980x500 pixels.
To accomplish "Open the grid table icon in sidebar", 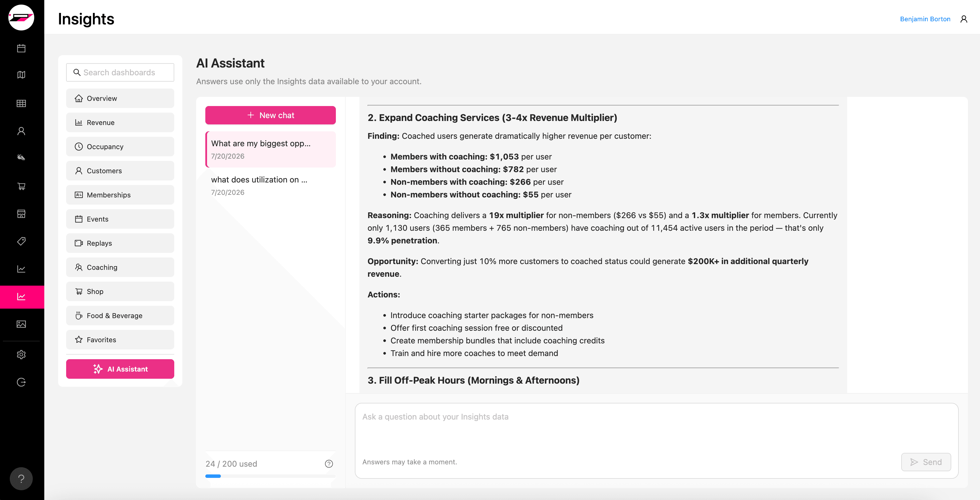I will [21, 103].
